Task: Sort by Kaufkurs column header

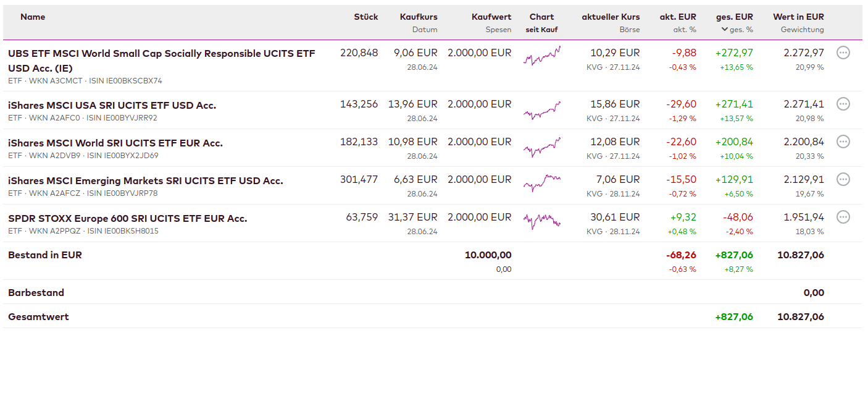Action: [x=419, y=17]
